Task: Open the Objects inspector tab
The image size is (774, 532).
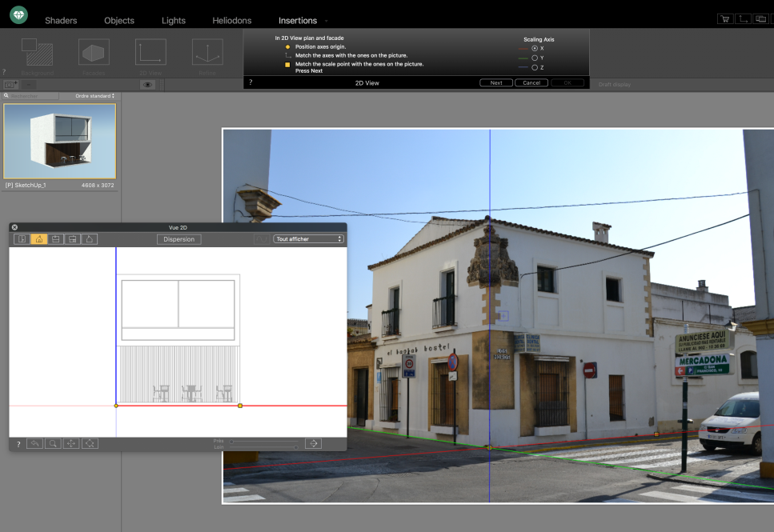Action: click(119, 20)
